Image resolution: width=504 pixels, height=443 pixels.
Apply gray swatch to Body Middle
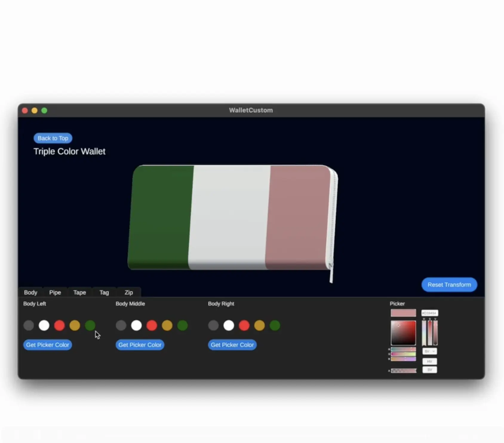coord(121,325)
